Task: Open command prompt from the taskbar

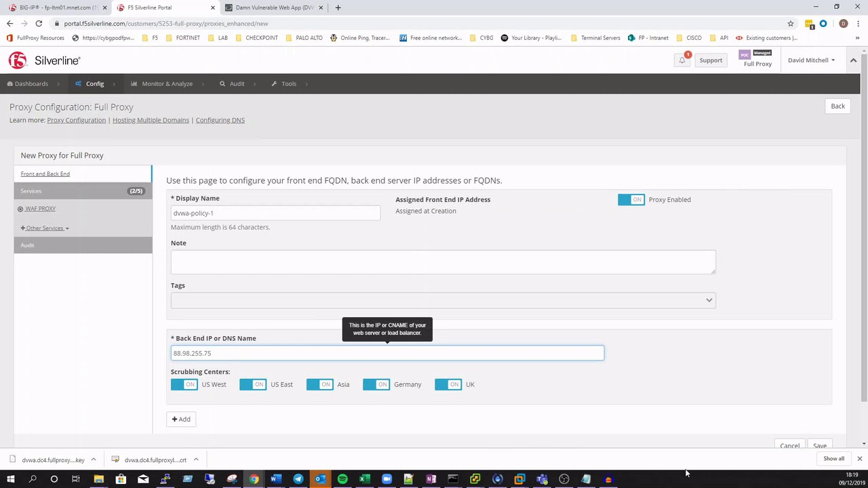Action: (453, 479)
